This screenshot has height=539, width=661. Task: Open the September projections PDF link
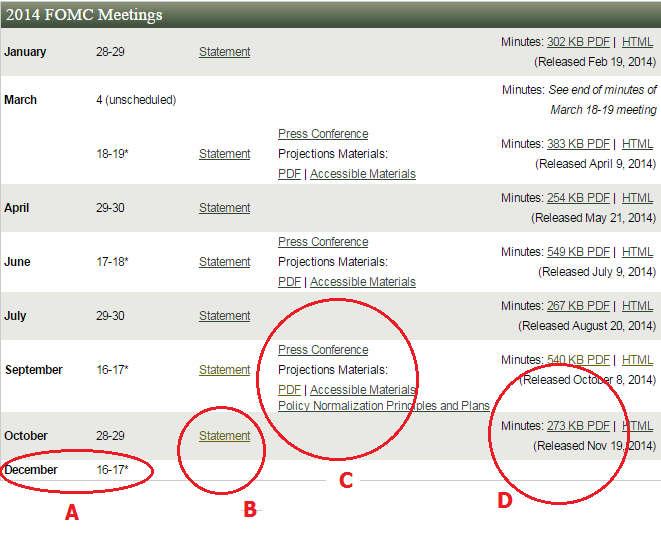pos(289,389)
